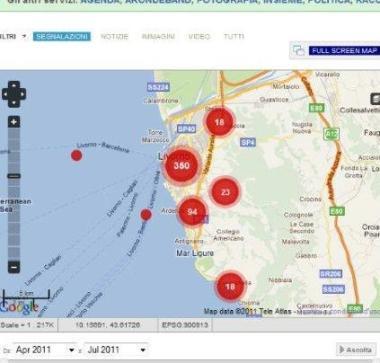Click the Collesalvetti town label

pyautogui.click(x=360, y=110)
